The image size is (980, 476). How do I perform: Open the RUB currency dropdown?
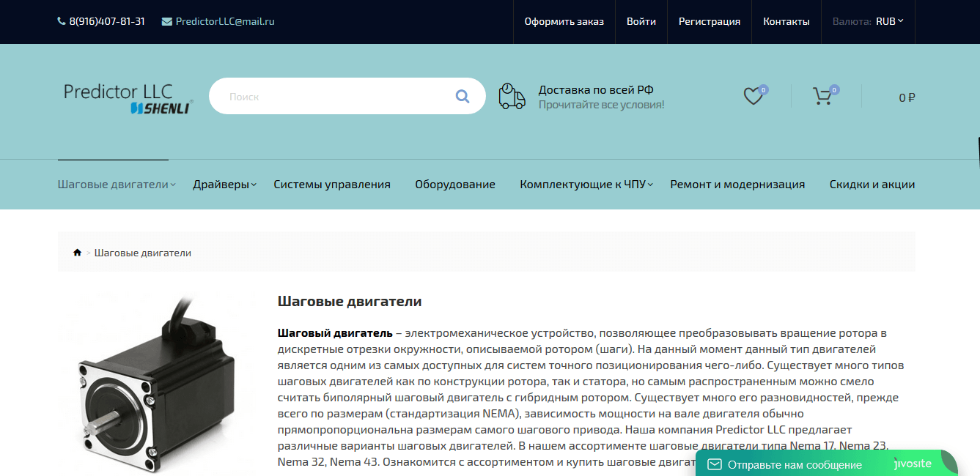[889, 21]
